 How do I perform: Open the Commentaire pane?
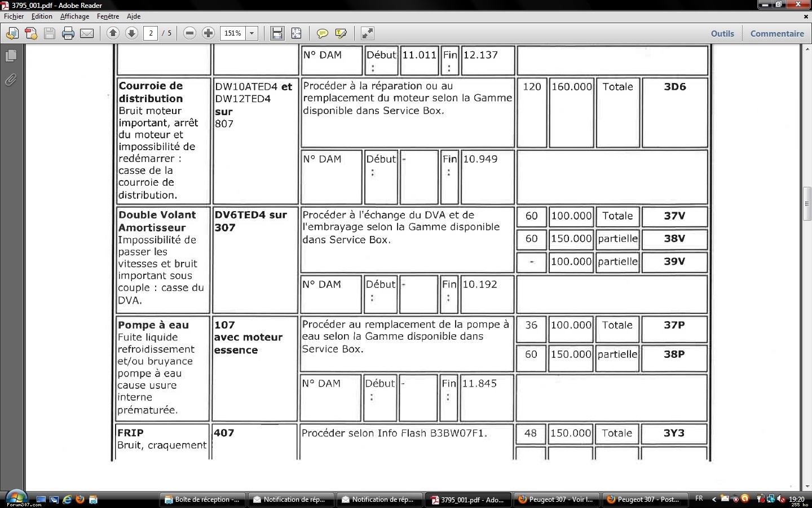[x=777, y=34]
